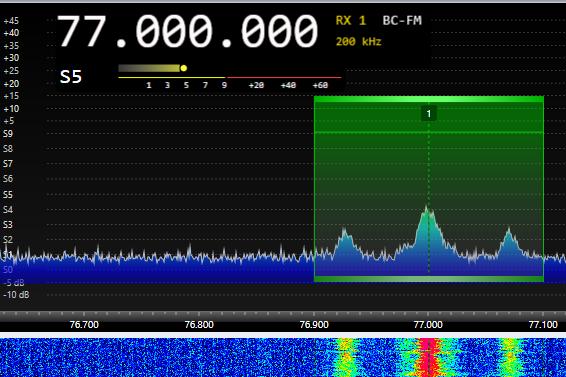Click the red waterfall trace at 77.000
566x377 pixels.
tap(429, 358)
